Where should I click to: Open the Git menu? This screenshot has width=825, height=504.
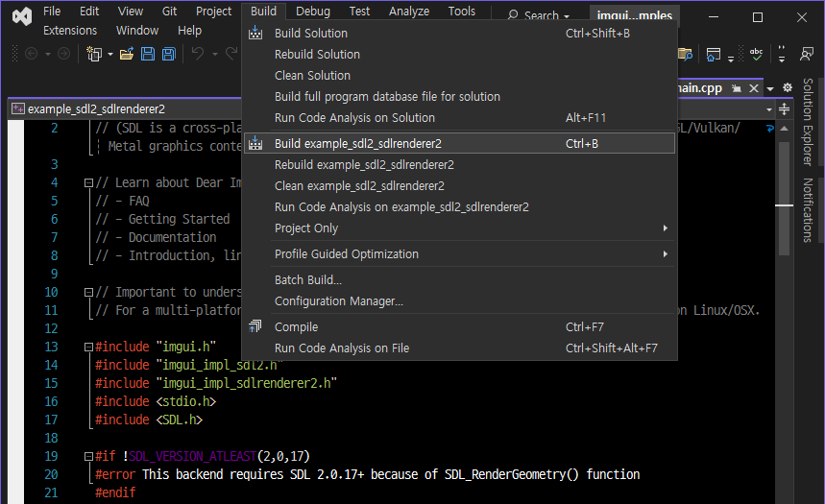pos(169,12)
